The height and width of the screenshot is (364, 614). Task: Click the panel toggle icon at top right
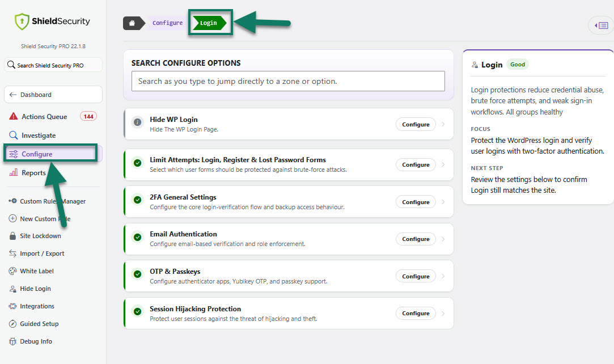(x=602, y=26)
